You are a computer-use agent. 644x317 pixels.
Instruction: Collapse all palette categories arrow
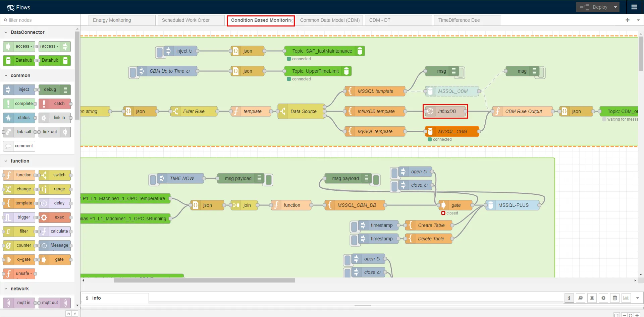click(68, 314)
